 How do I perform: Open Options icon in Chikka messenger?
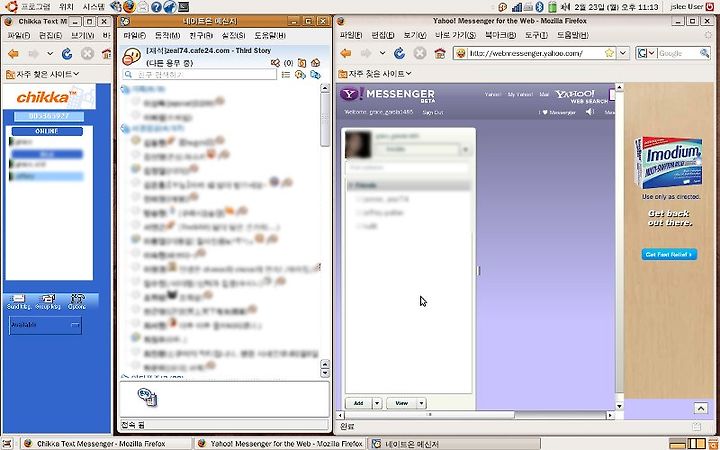[x=77, y=302]
